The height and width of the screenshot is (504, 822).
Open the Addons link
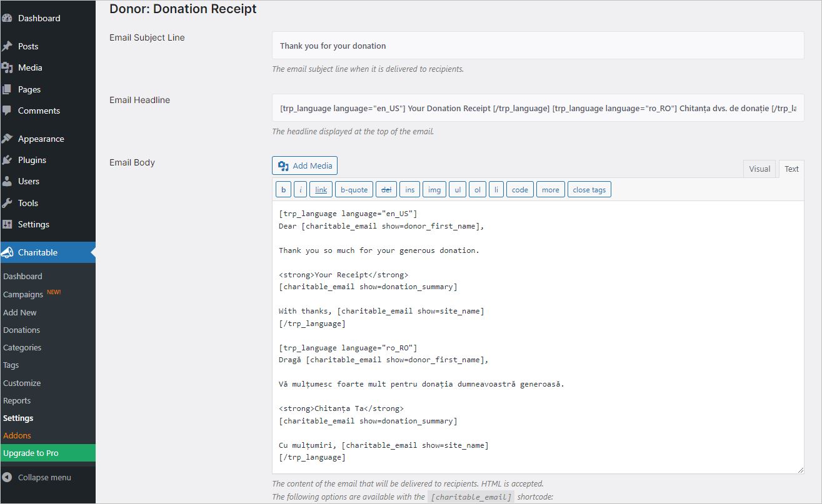[x=18, y=435]
